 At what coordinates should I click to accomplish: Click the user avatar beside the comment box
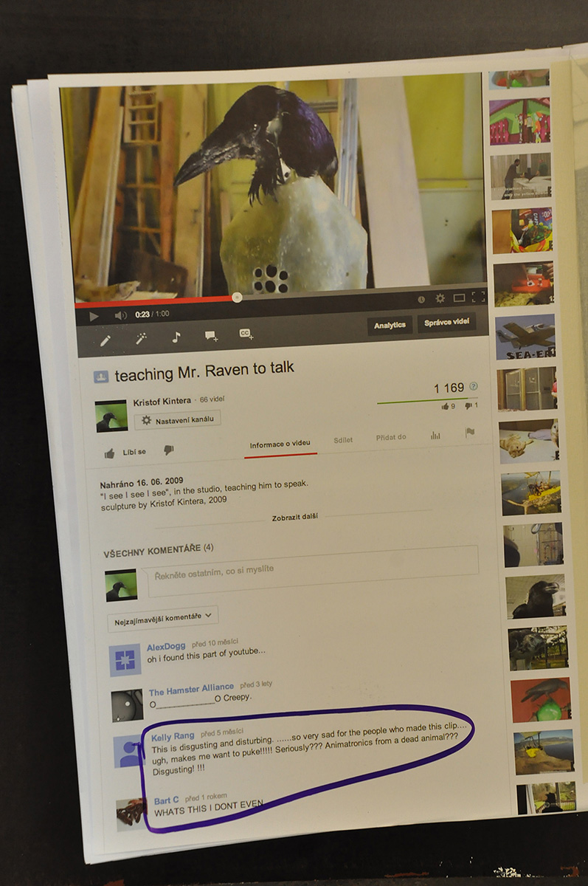click(x=121, y=585)
